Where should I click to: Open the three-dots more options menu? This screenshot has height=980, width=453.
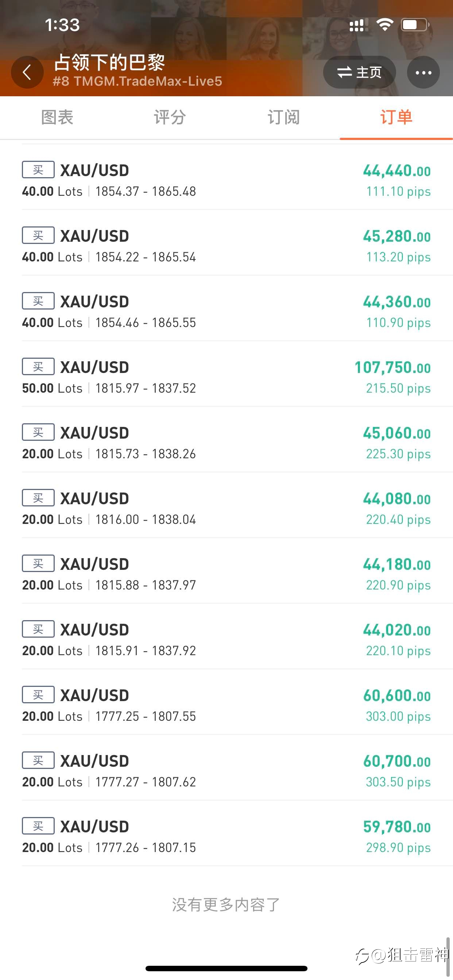[423, 72]
